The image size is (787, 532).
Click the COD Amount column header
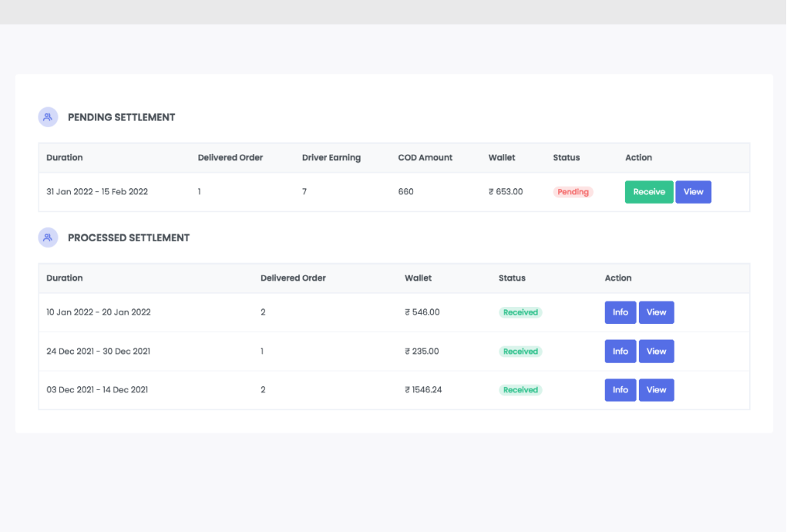click(425, 157)
